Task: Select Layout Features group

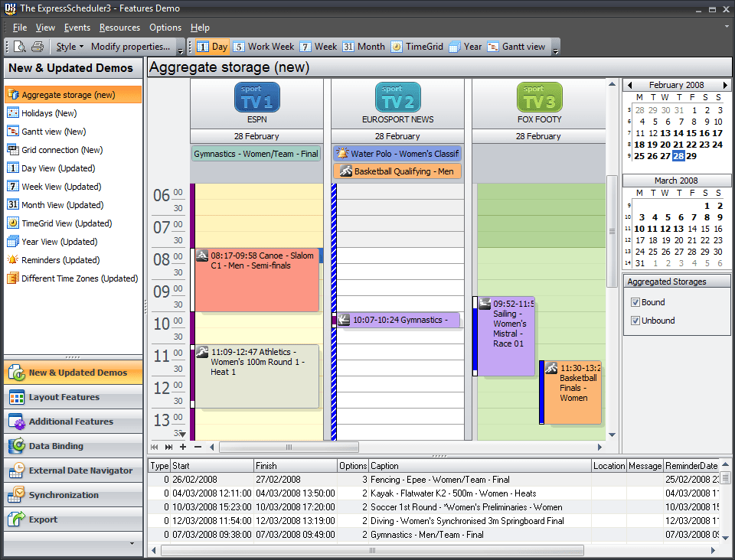Action: 73,397
